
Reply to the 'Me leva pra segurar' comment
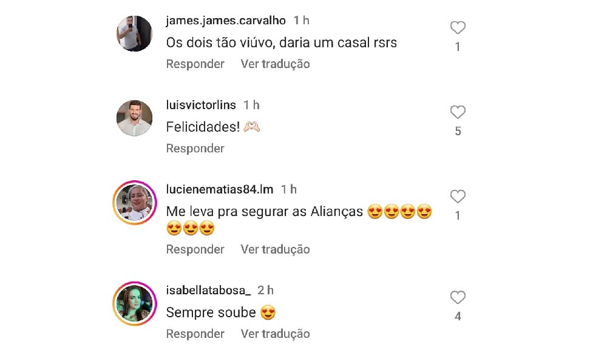pyautogui.click(x=195, y=249)
